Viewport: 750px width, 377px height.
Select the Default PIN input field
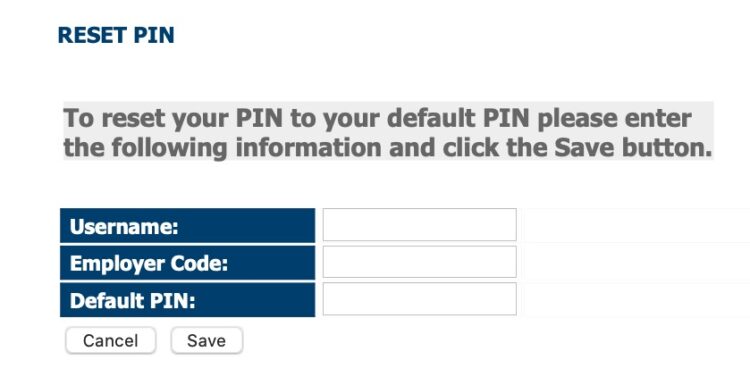coord(419,299)
